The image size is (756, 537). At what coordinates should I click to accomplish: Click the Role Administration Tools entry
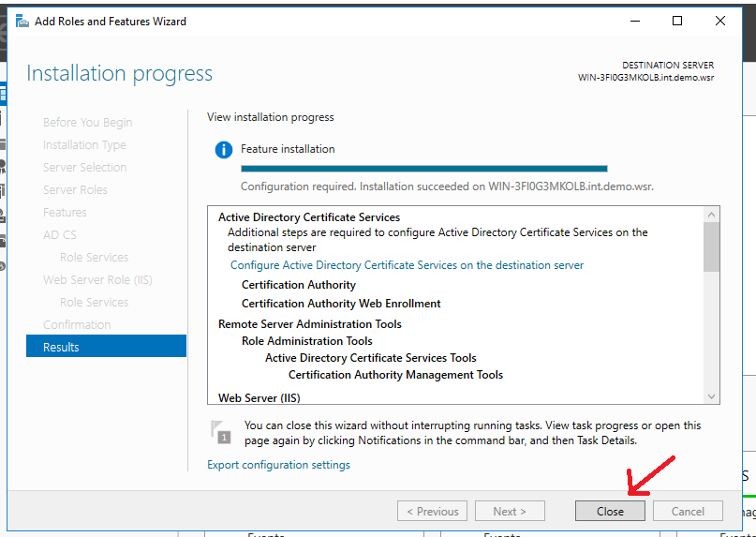(x=306, y=340)
